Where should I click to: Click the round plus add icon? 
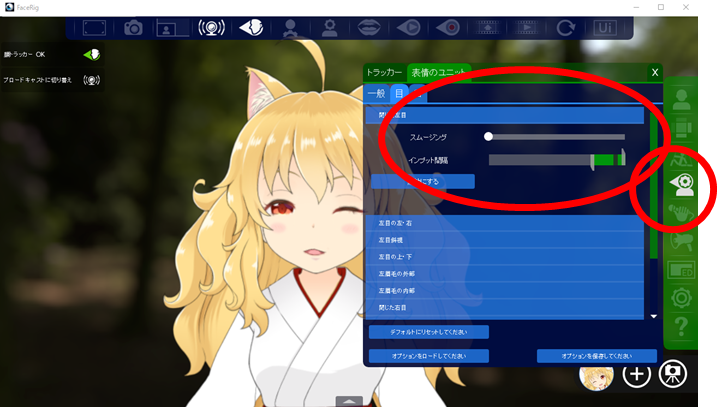(x=636, y=374)
